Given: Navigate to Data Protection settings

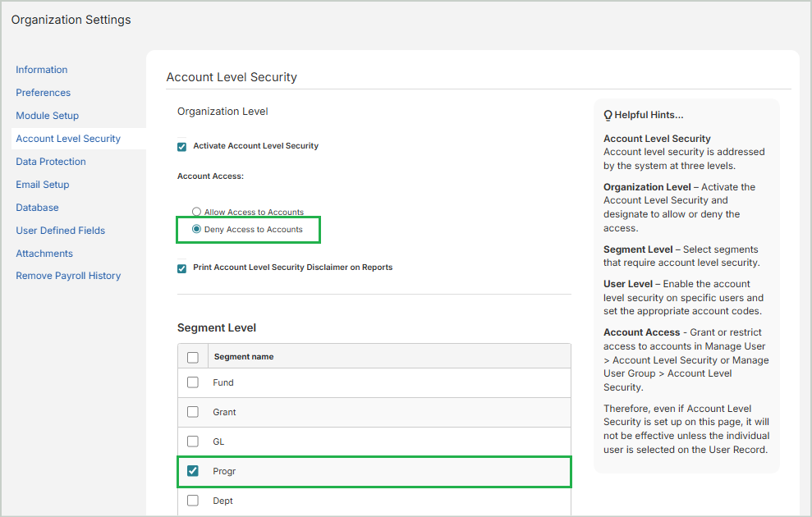Looking at the screenshot, I should pyautogui.click(x=51, y=162).
